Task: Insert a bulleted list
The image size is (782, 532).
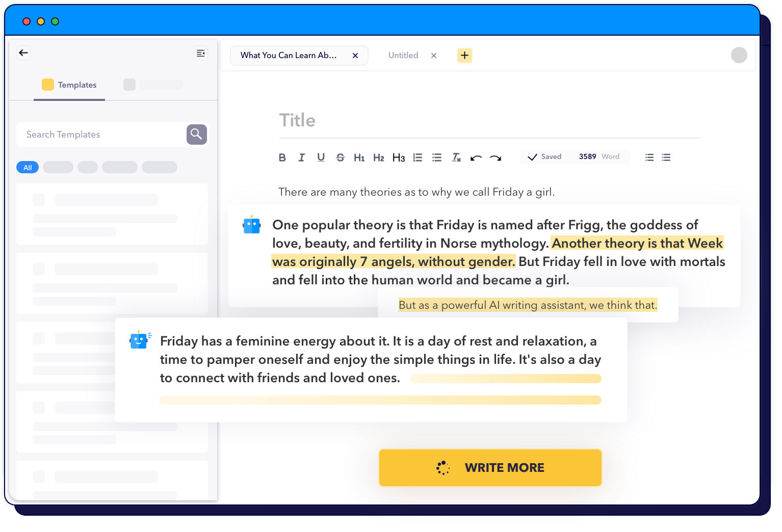Action: (x=437, y=157)
